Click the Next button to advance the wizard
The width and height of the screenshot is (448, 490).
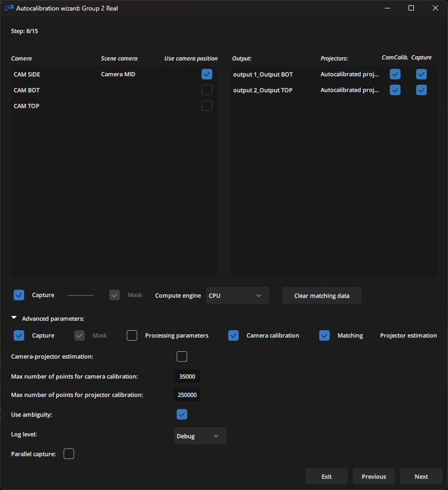coord(421,476)
